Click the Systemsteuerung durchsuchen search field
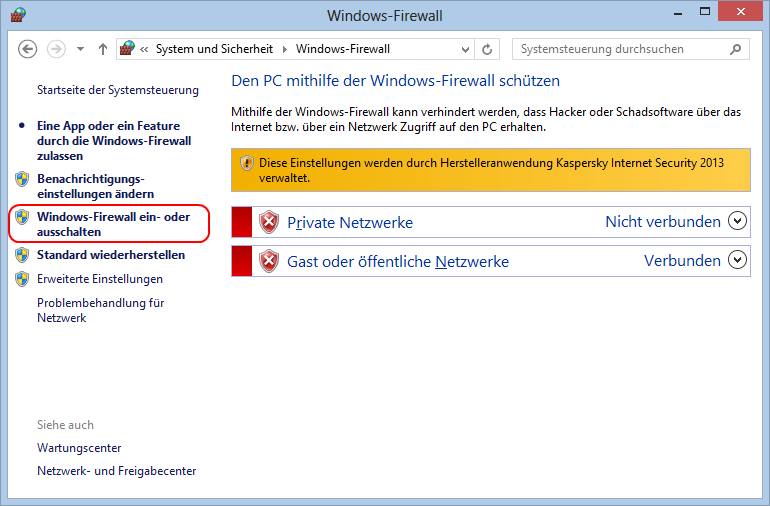Screen dimensions: 770x506 click(x=620, y=49)
